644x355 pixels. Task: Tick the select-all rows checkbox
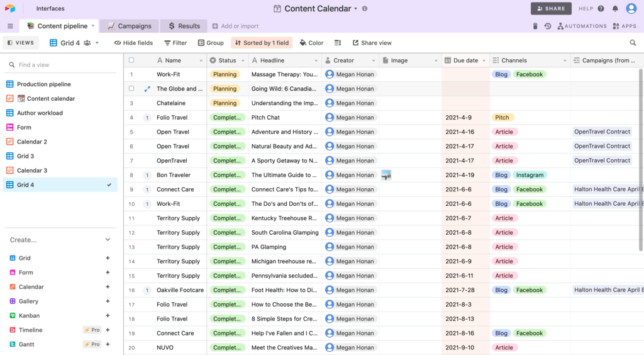pos(131,60)
